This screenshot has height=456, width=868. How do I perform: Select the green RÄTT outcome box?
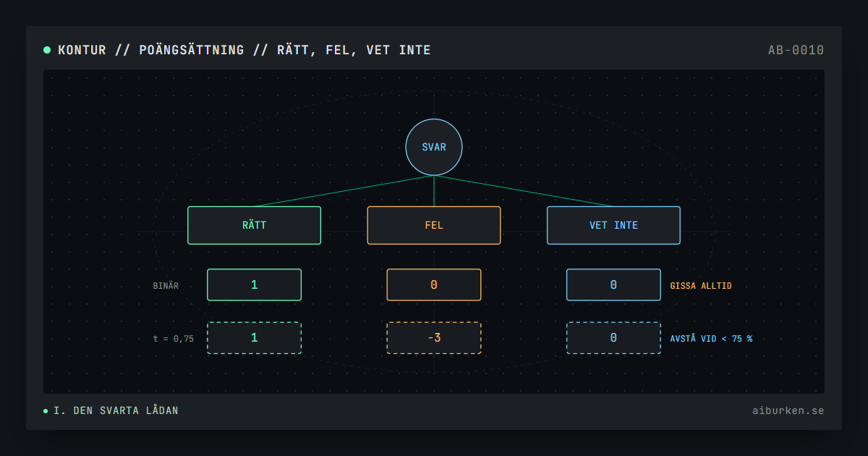(x=254, y=225)
